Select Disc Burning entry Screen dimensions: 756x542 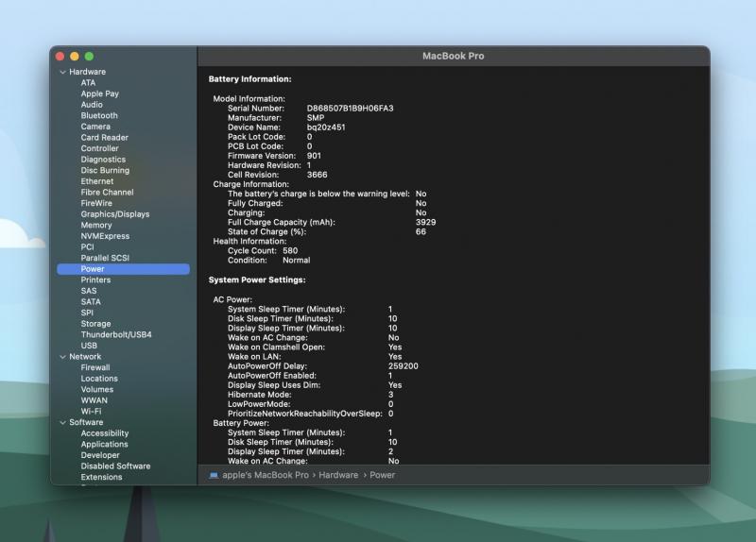105,171
